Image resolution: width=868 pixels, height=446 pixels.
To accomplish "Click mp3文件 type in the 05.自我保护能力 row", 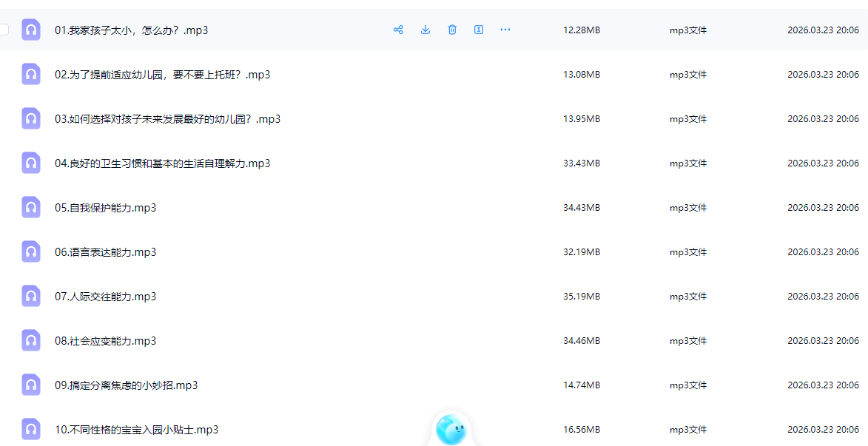I will point(688,208).
